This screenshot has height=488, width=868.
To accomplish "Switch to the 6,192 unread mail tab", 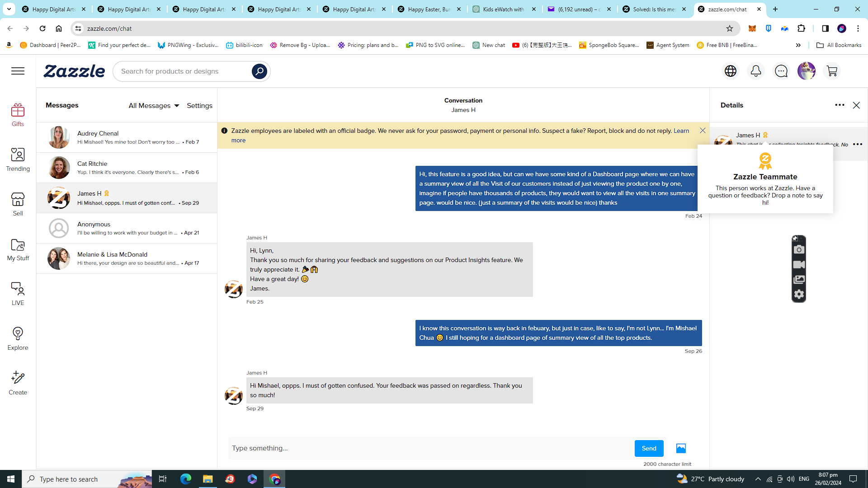I will point(580,9).
